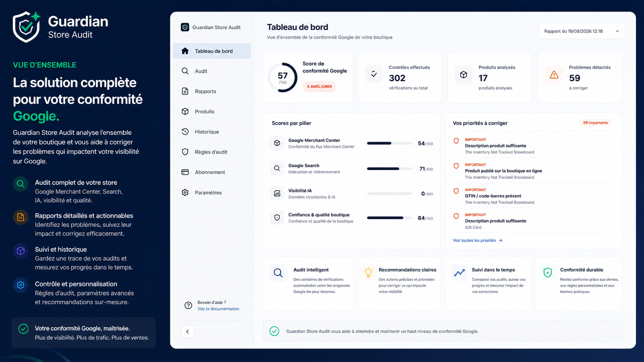Click the lightbulb icon for Recommandations claires

368,272
